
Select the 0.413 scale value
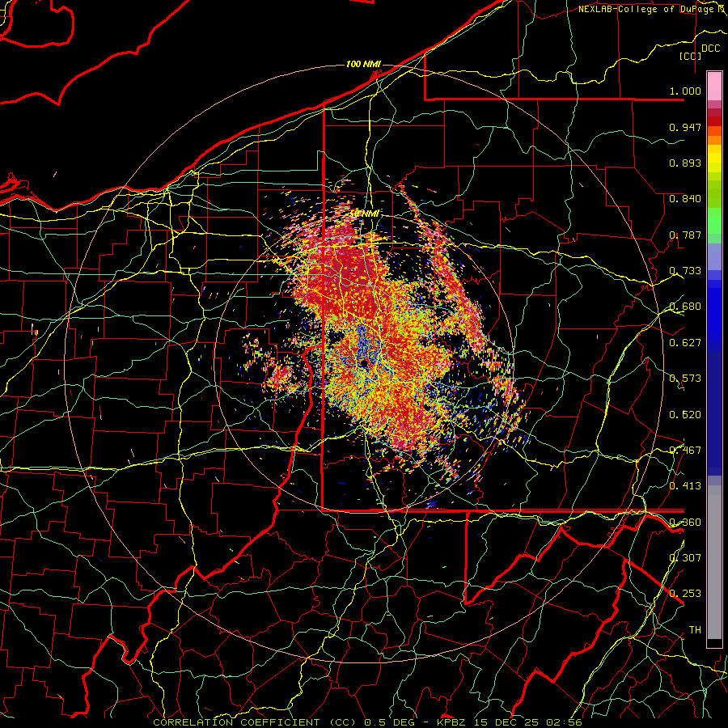point(685,486)
